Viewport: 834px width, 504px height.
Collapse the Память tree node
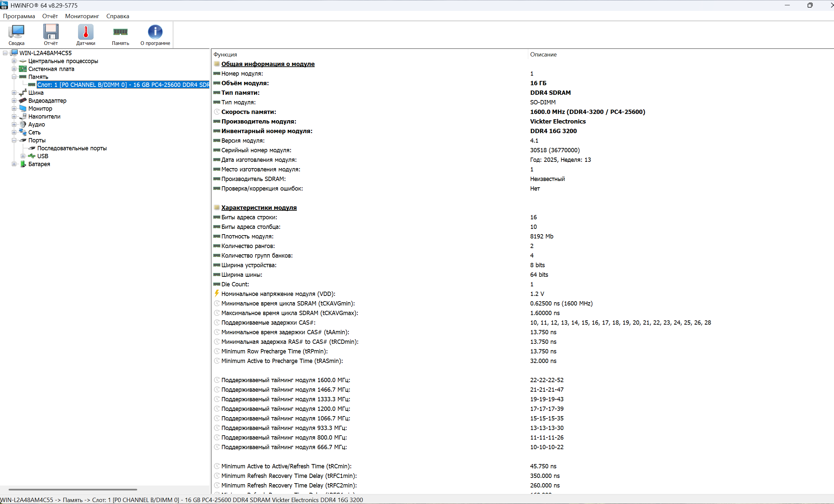point(14,77)
